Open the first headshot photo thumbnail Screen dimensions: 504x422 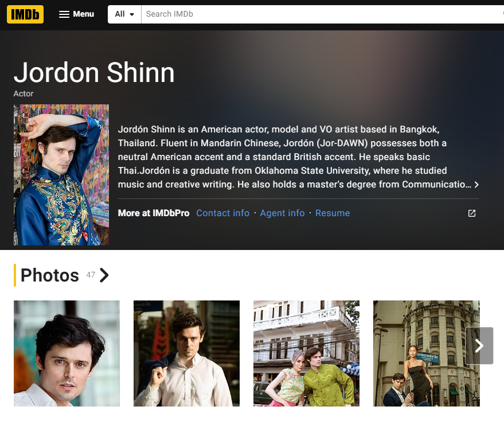[x=67, y=354]
